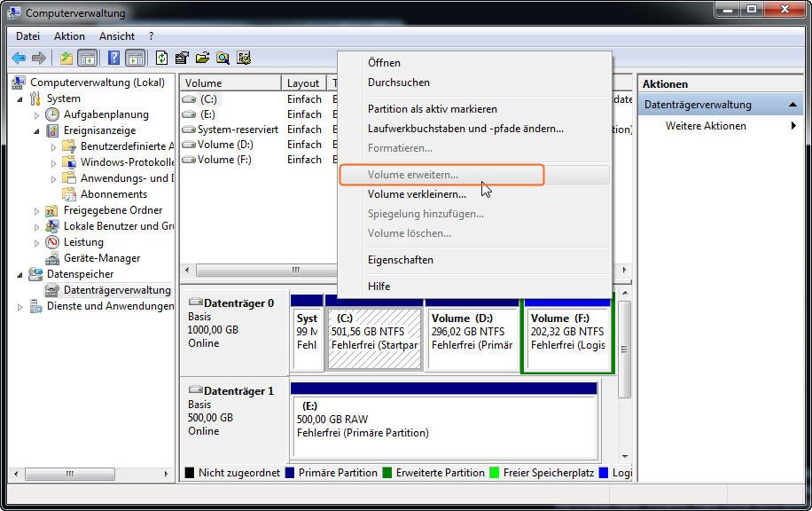Sort by the Layout column header
This screenshot has width=812, height=511.
click(303, 83)
